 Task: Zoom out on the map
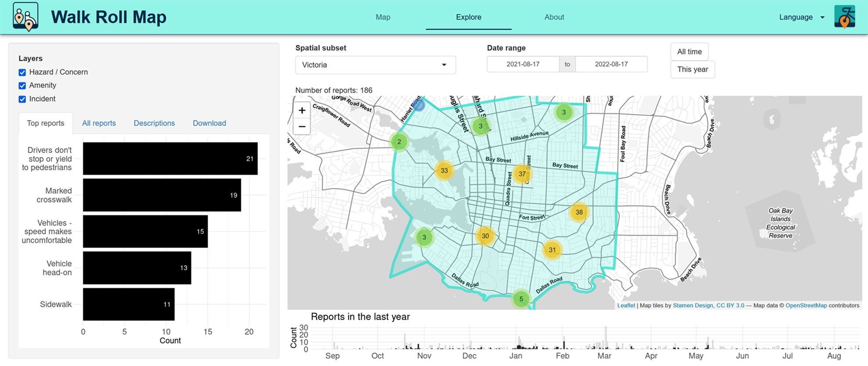point(302,127)
